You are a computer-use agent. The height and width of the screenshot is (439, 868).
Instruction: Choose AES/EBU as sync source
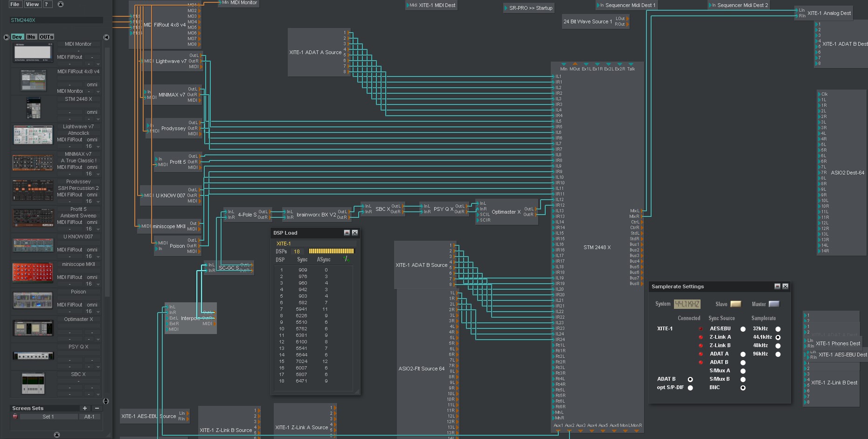[x=743, y=329]
